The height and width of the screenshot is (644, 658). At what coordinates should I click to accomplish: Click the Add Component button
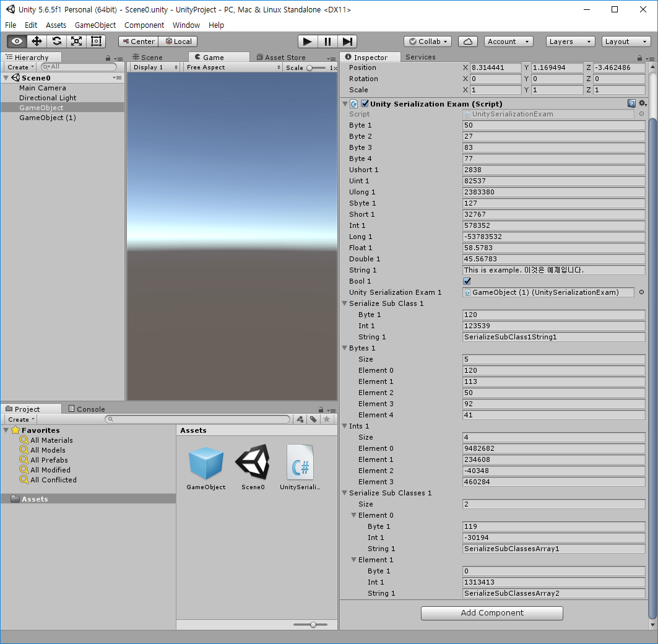pos(491,613)
